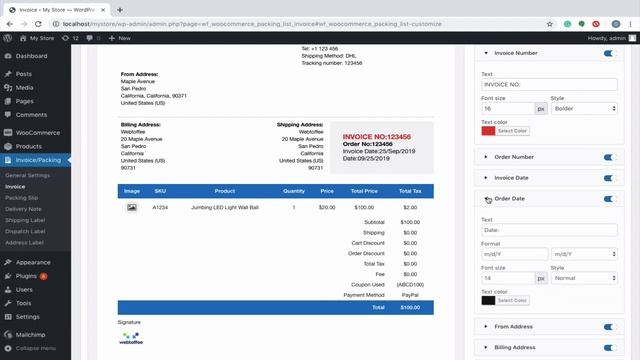This screenshot has height=360, width=640.
Task: Click the WooCommerce sidebar icon
Action: pyautogui.click(x=8, y=133)
